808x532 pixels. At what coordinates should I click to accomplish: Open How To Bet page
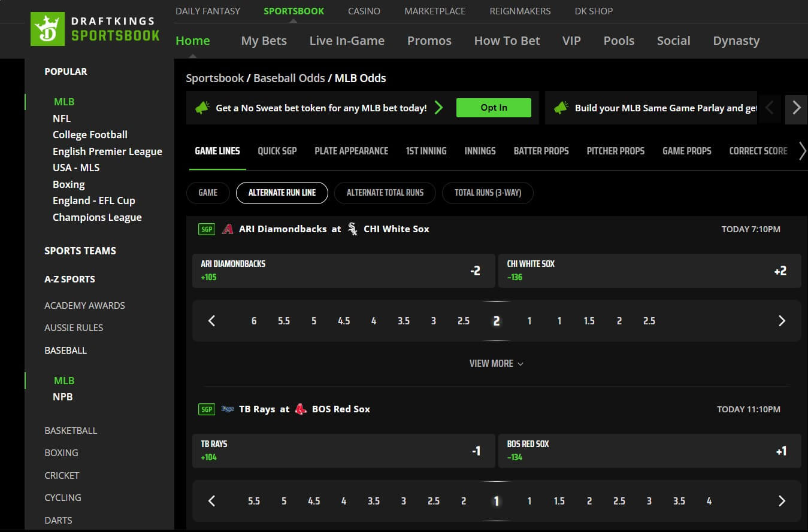[x=507, y=41]
